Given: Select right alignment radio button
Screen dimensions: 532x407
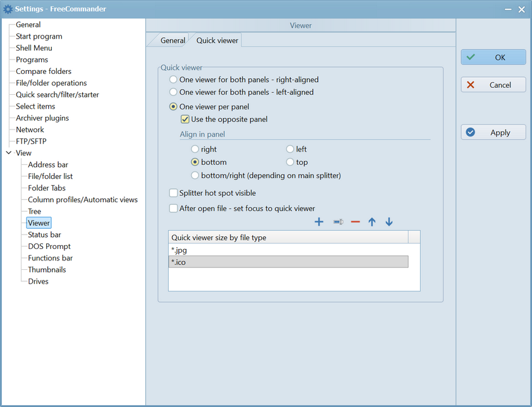Looking at the screenshot, I should pyautogui.click(x=195, y=150).
